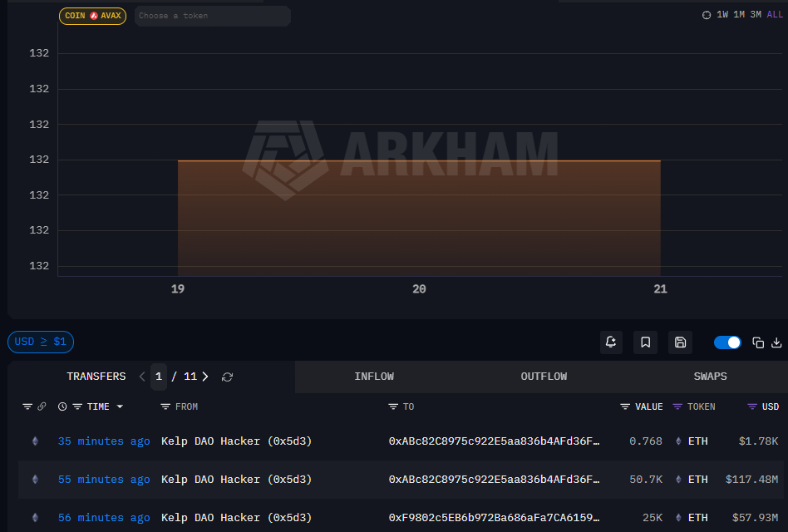Refresh the transfers list
Viewport: 788px width, 532px height.
coord(227,377)
